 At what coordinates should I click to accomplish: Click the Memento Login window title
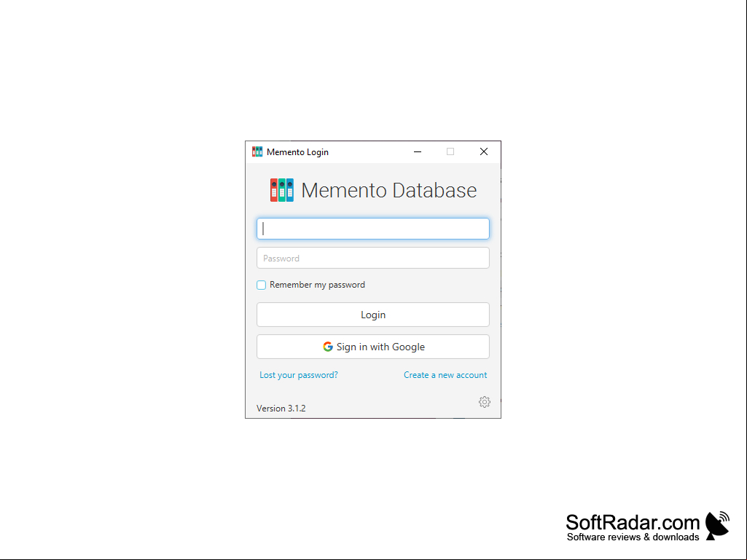[x=298, y=152]
